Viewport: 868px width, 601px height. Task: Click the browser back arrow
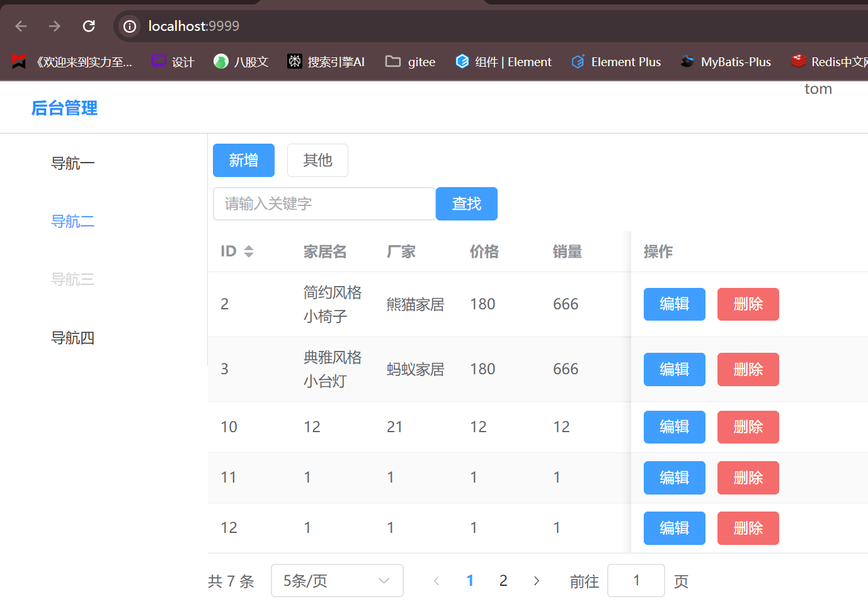pyautogui.click(x=21, y=26)
